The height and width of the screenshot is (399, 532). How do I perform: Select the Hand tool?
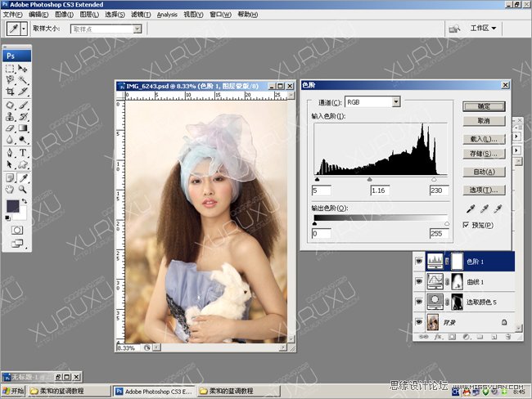11,188
